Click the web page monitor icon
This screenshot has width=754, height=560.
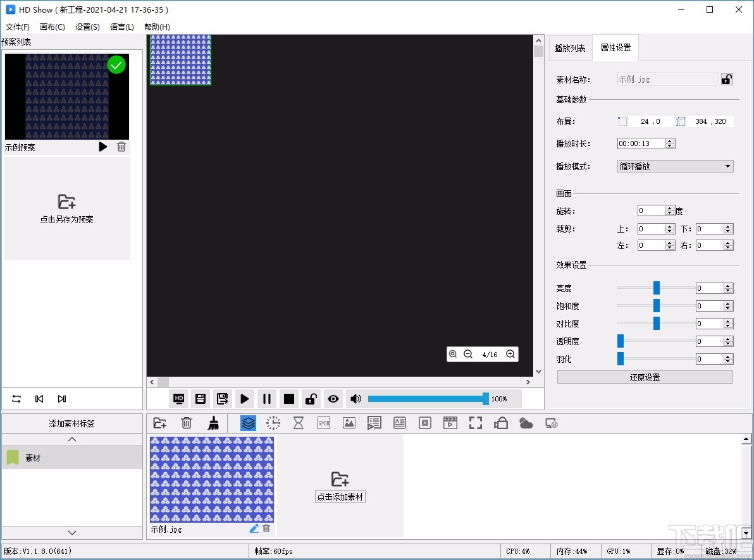click(552, 423)
